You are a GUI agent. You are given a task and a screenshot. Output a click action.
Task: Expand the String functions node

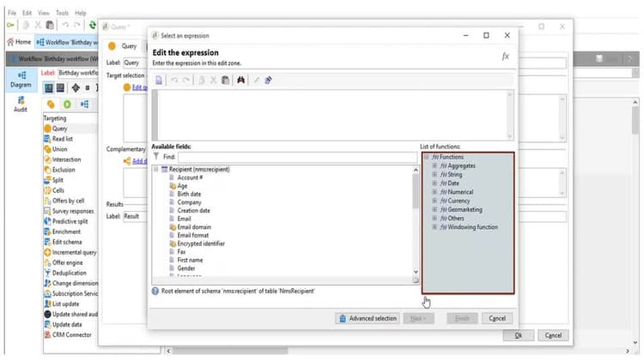tap(434, 174)
